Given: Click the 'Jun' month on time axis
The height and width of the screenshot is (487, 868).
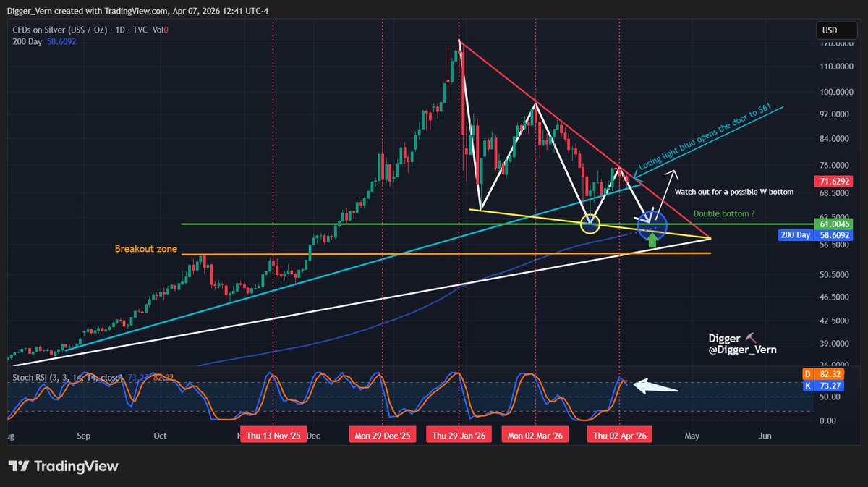Looking at the screenshot, I should tap(765, 436).
